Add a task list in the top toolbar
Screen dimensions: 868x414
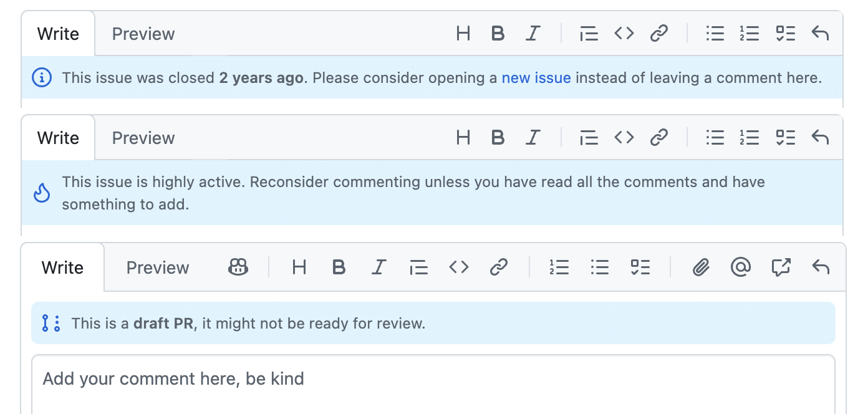(x=786, y=34)
